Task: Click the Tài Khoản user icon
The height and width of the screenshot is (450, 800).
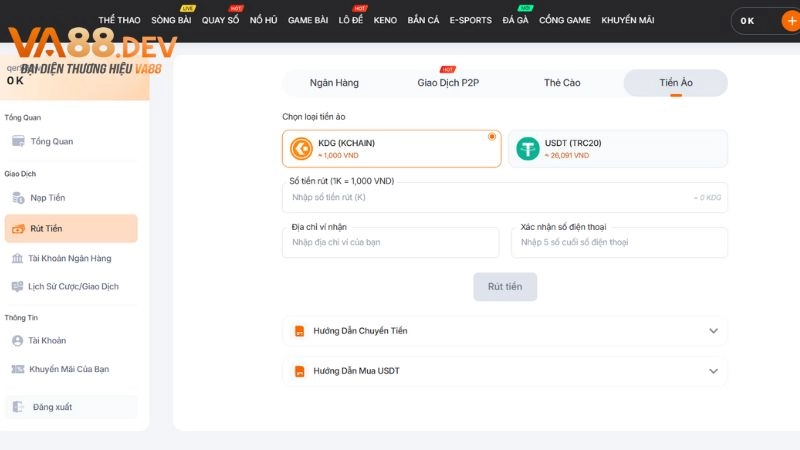Action: tap(18, 340)
